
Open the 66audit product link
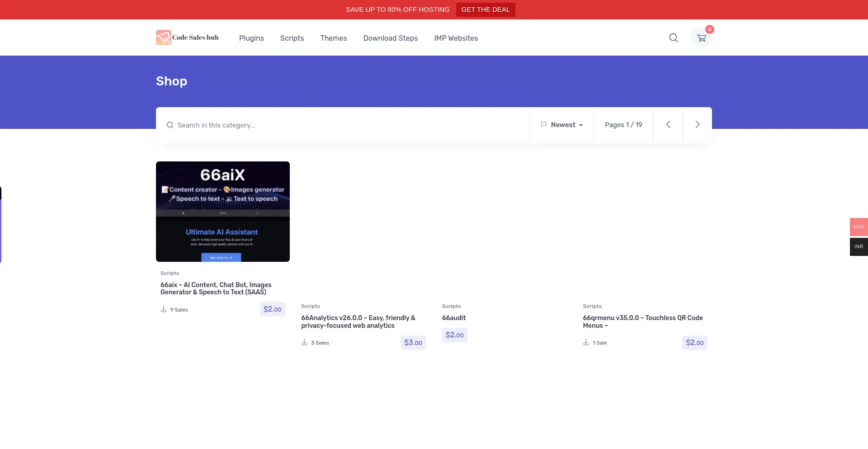pos(453,318)
